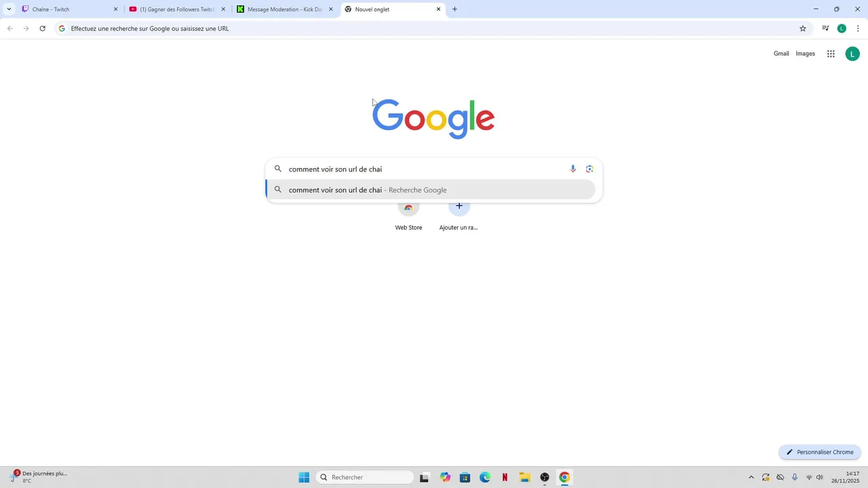Open the Windows Start menu
The image size is (868, 488).
(304, 477)
